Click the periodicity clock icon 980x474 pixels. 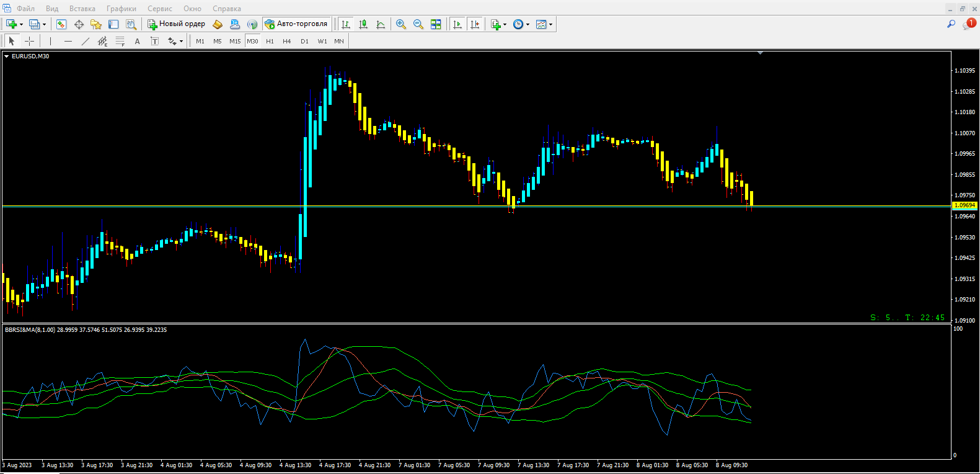[518, 24]
